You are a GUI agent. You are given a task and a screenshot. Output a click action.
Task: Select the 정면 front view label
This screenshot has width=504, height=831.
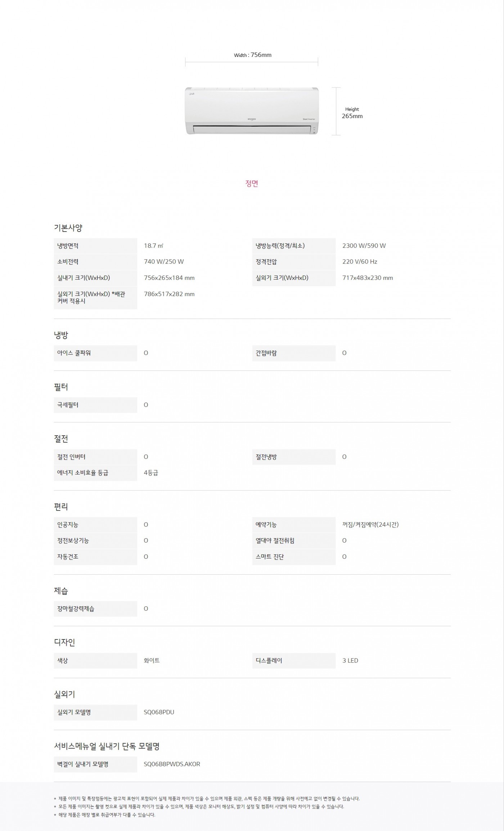click(x=252, y=184)
